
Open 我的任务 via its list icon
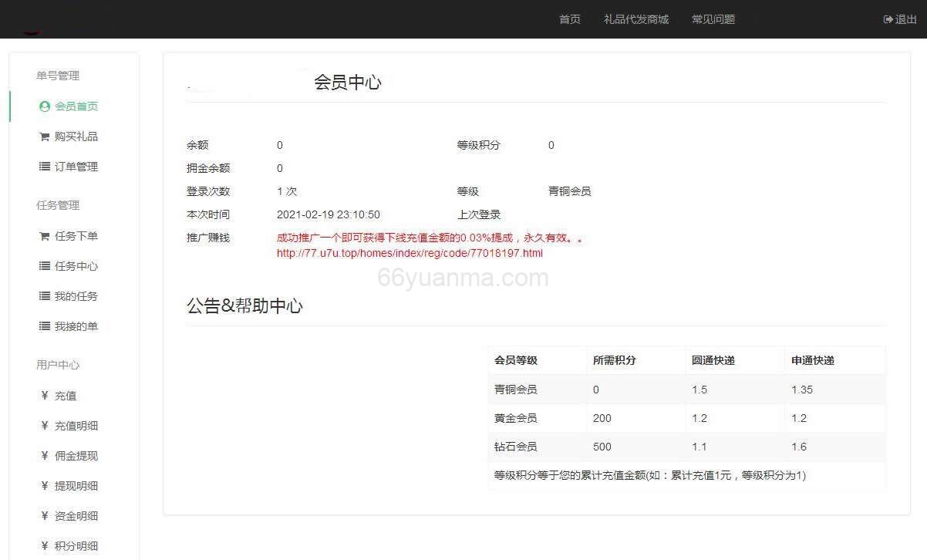(x=44, y=295)
